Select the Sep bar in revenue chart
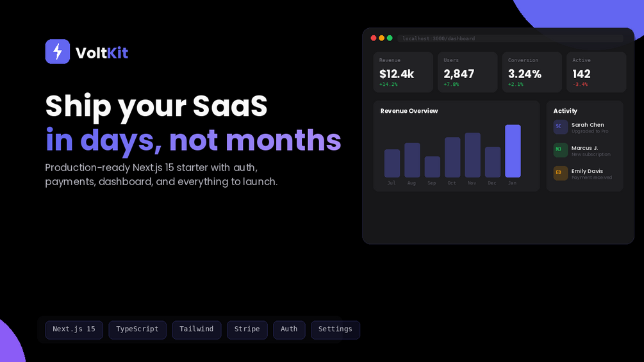 click(x=432, y=167)
